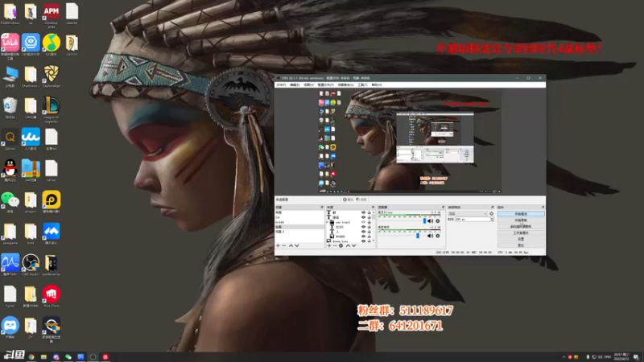The height and width of the screenshot is (362, 644).
Task: Move the selected scene up
Action: pos(291,245)
